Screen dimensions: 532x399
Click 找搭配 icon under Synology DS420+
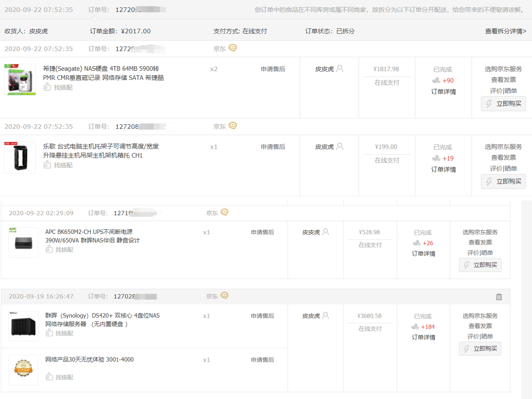[x=49, y=333]
